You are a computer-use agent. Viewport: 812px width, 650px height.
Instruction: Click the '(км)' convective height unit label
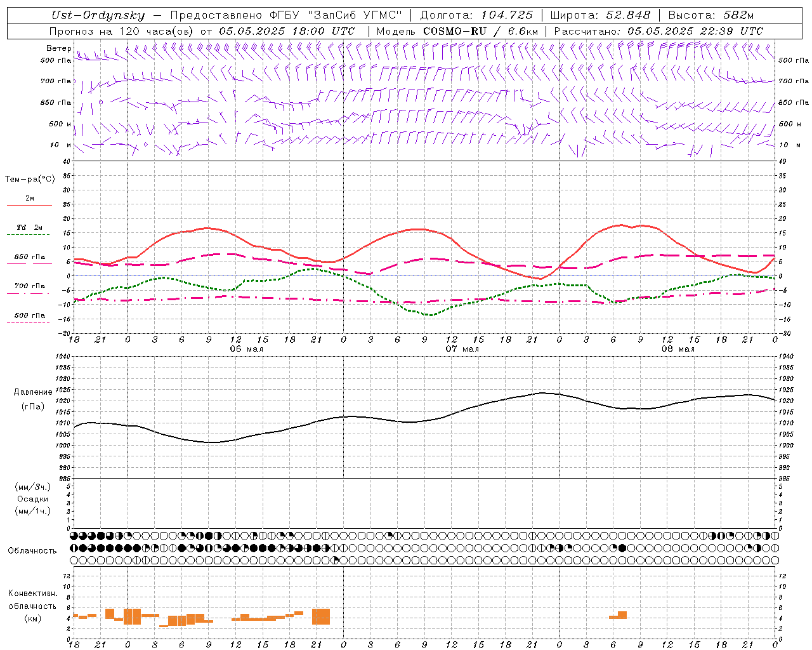(x=33, y=618)
